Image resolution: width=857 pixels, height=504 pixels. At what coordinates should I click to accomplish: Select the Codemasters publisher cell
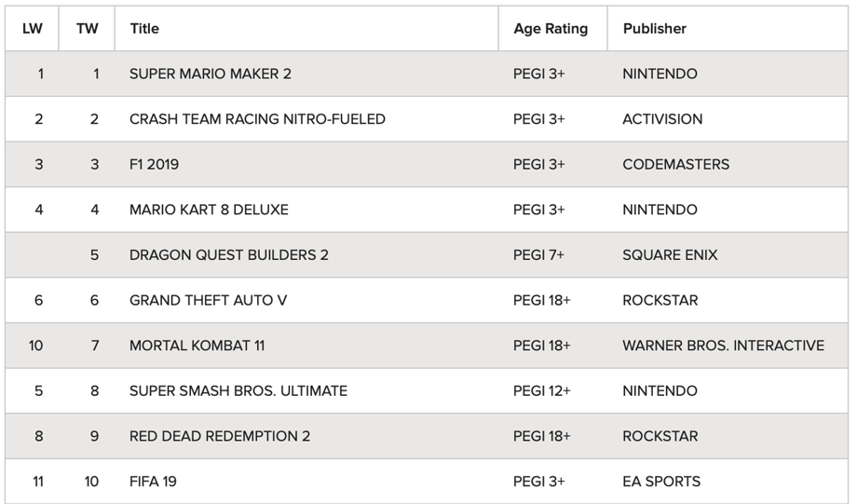pos(675,164)
